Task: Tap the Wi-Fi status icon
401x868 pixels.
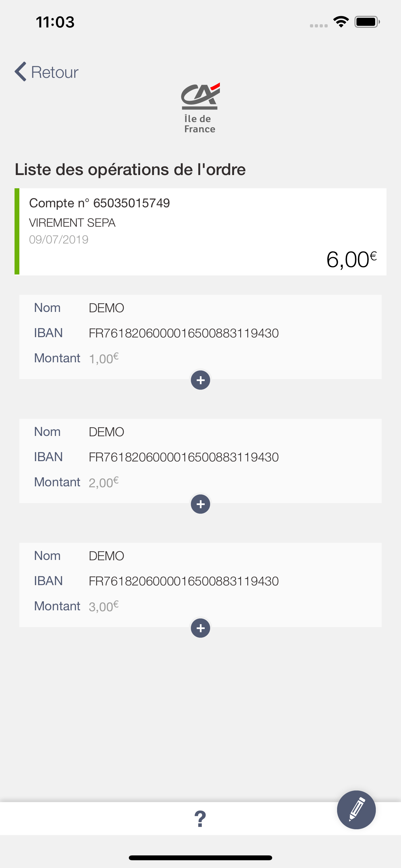Action: tap(341, 22)
